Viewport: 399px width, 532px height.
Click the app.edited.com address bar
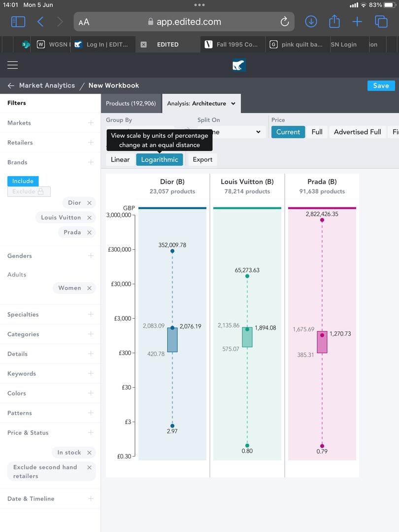(x=184, y=22)
